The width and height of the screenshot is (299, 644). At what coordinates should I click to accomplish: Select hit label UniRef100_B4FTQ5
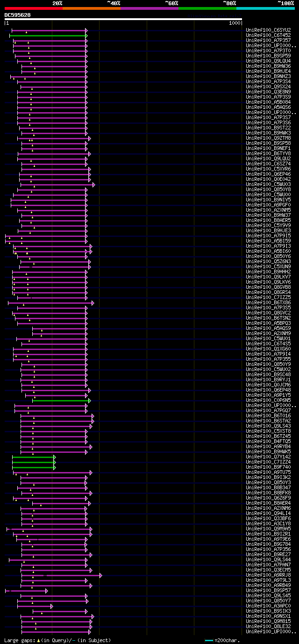[268, 441]
